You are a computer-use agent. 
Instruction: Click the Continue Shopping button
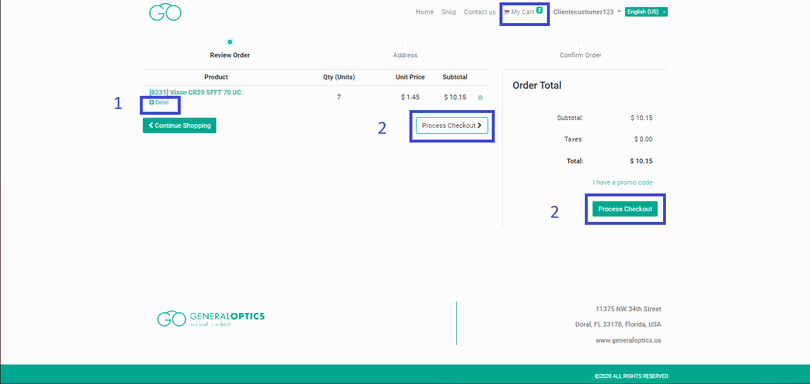pos(179,126)
